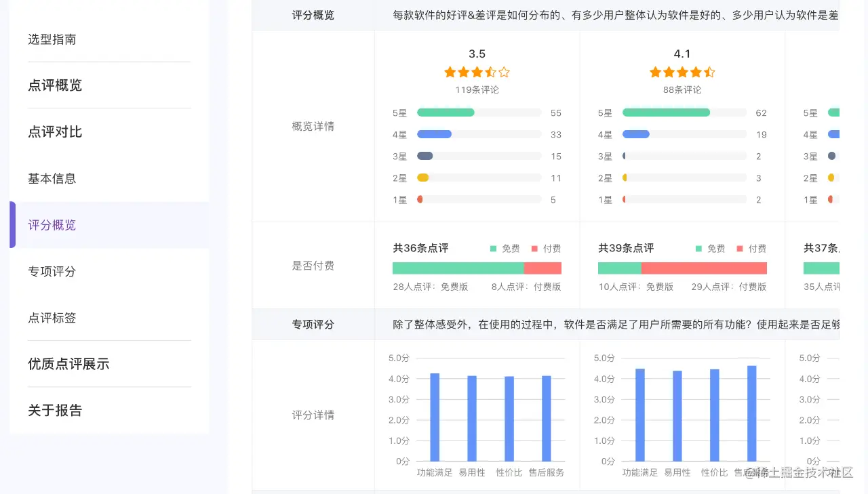This screenshot has height=494, width=868.
Task: Click red paid segment of 共36条点评 bar
Action: 542,268
